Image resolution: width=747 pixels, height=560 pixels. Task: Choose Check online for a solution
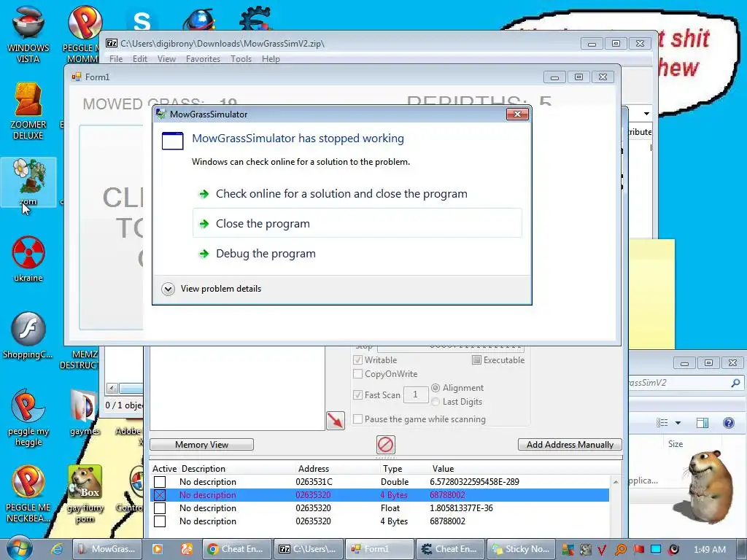tap(357, 194)
